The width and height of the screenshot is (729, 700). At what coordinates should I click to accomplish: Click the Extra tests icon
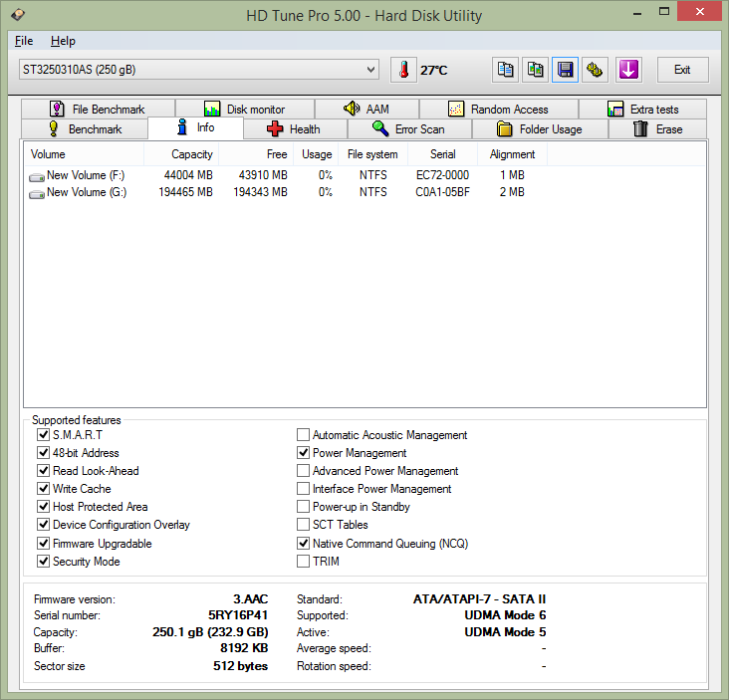click(615, 109)
